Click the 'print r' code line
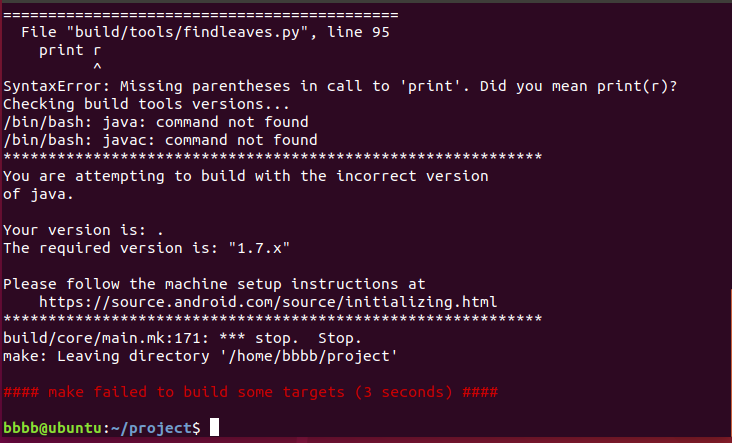Screen dimensions: 732x443 coord(70,50)
